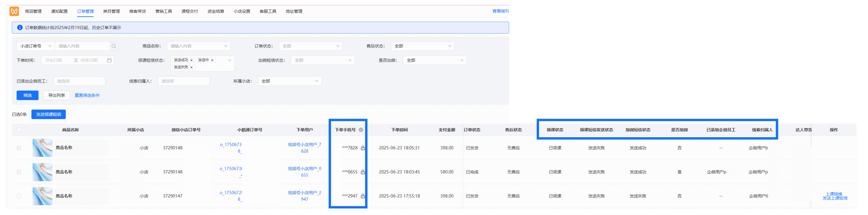This screenshot has height=215, width=868.
Task: Click the 筛选 button
Action: point(27,95)
